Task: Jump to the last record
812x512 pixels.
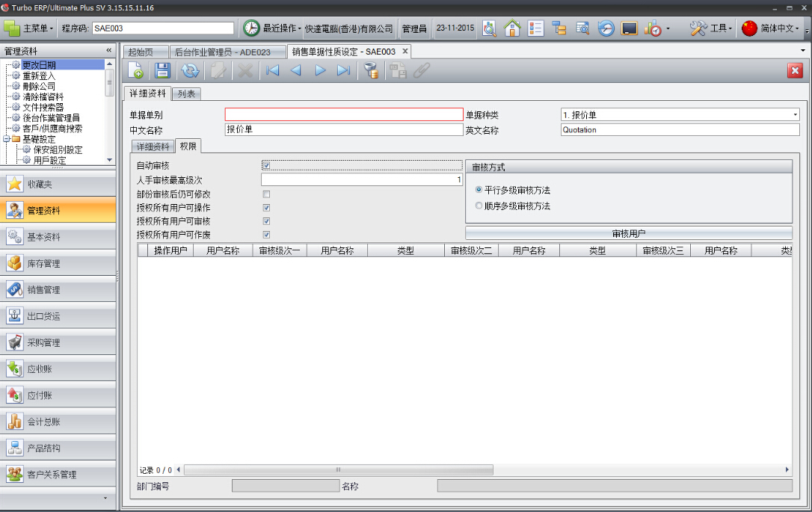Action: [344, 70]
